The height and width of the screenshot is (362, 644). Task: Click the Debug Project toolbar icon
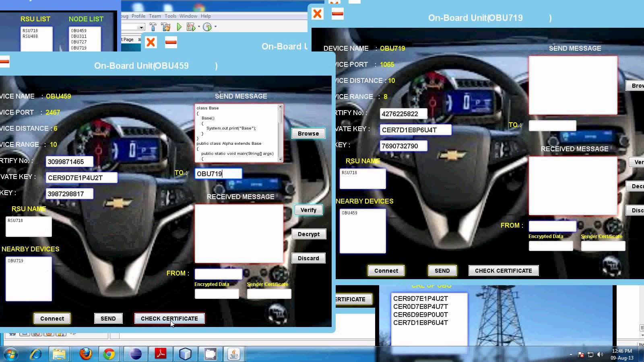191,27
